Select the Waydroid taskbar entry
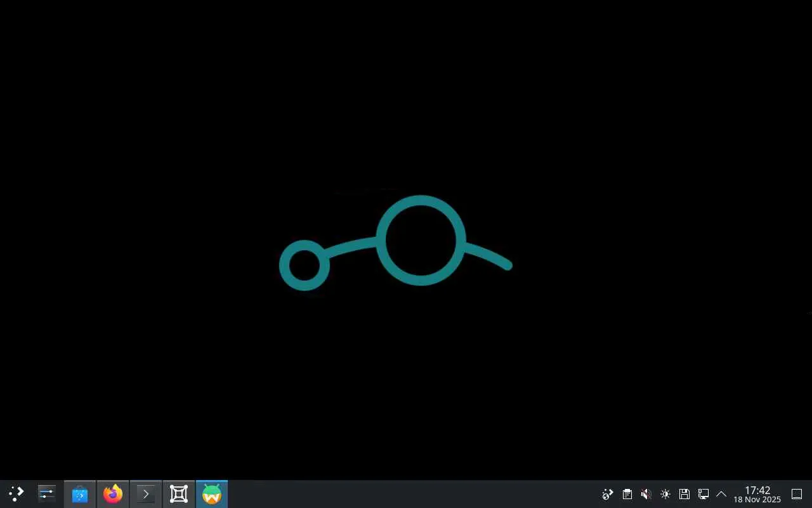 pyautogui.click(x=212, y=494)
